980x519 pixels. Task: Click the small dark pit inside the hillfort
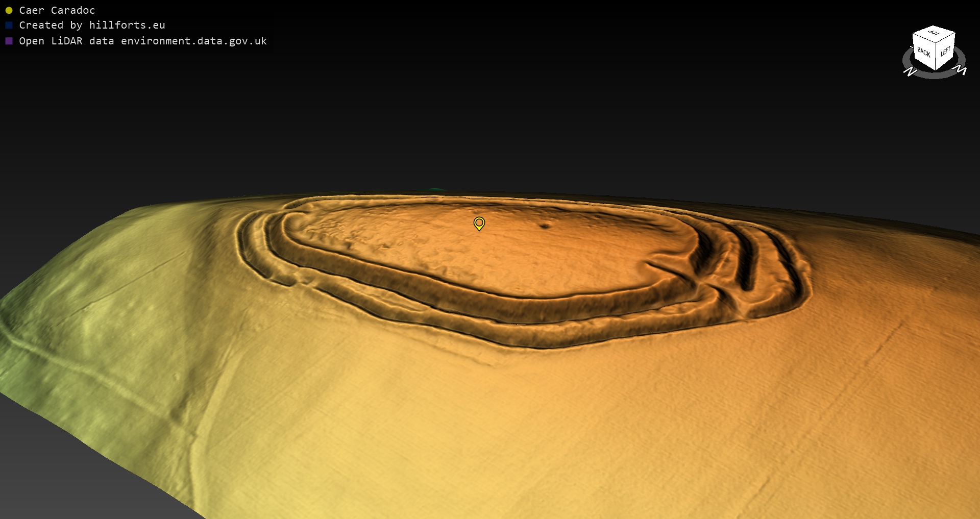(545, 226)
